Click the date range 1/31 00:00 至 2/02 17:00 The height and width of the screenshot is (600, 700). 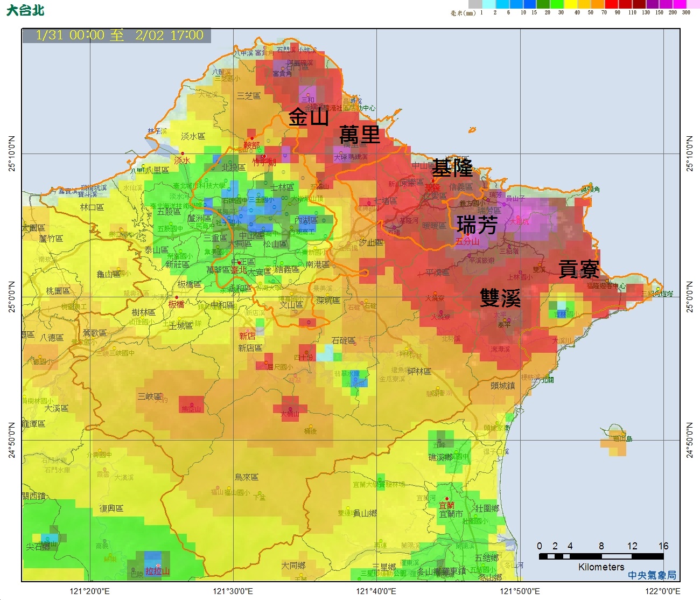point(120,36)
